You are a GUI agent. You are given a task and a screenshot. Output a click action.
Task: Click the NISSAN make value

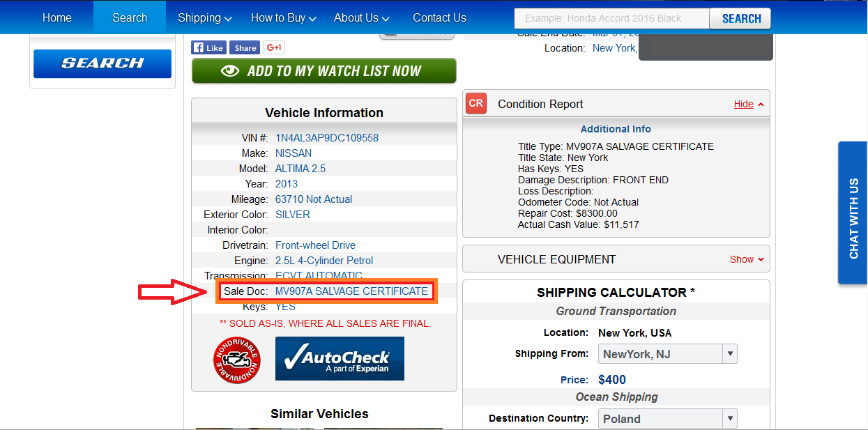click(294, 153)
